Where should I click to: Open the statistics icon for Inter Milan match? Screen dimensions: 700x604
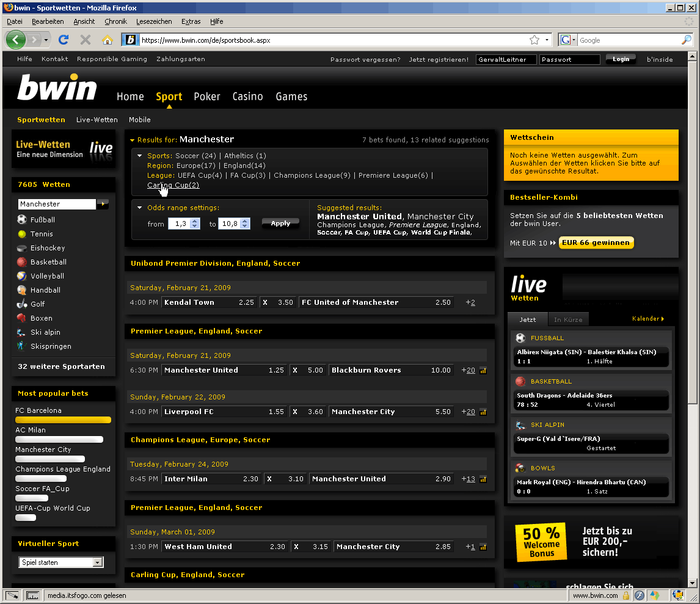(x=483, y=479)
